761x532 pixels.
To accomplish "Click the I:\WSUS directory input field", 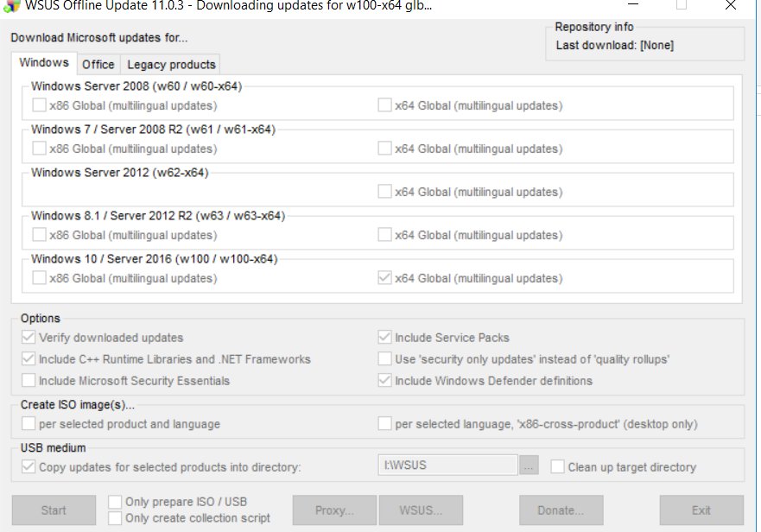I will (447, 465).
